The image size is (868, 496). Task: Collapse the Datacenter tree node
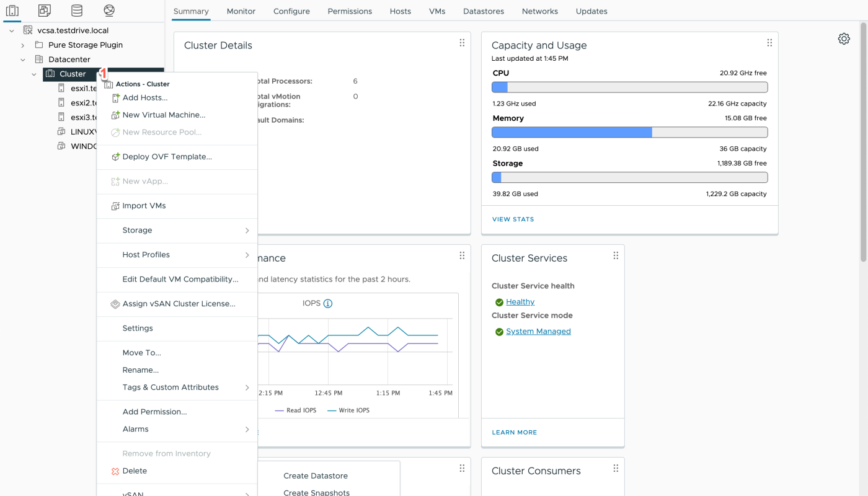click(x=23, y=60)
